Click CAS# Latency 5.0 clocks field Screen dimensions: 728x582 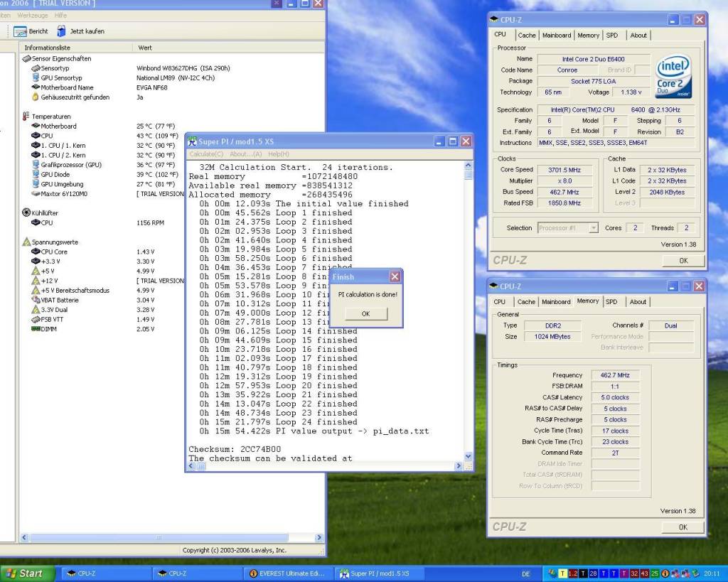(615, 398)
